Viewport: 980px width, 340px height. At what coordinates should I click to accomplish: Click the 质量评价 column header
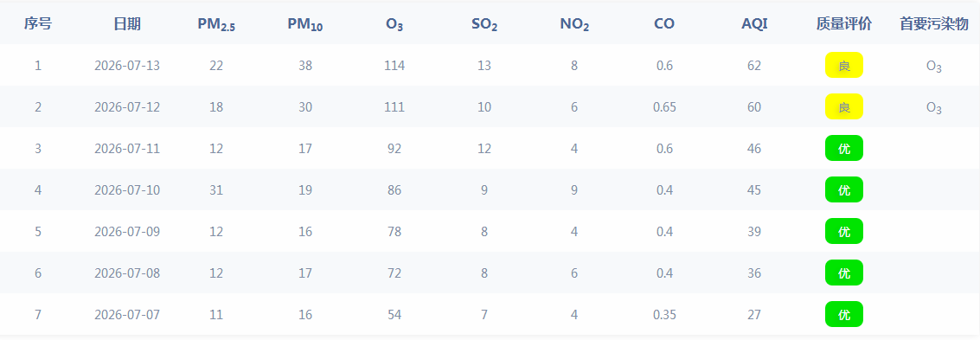(843, 24)
